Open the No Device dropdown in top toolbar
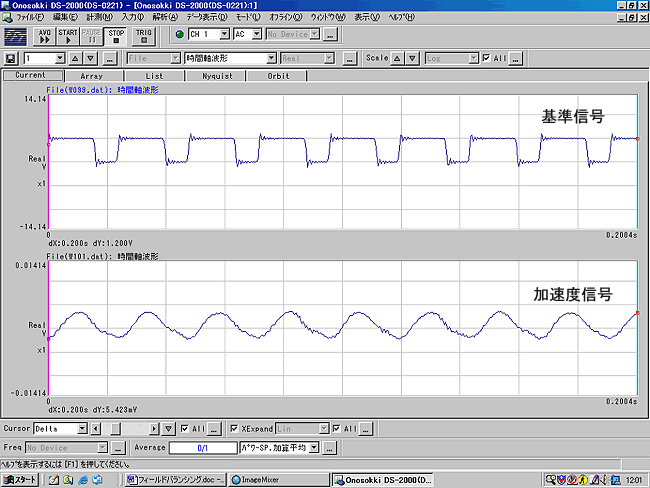650x488 pixels. click(315, 34)
